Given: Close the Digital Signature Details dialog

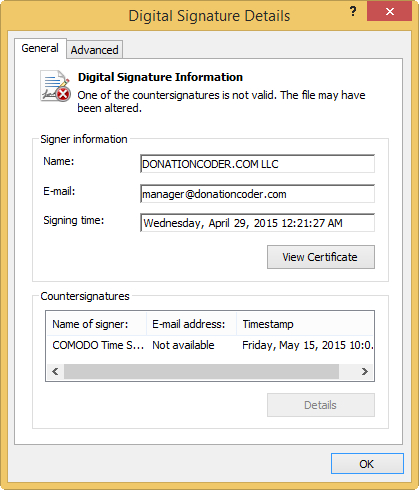Looking at the screenshot, I should pyautogui.click(x=389, y=12).
